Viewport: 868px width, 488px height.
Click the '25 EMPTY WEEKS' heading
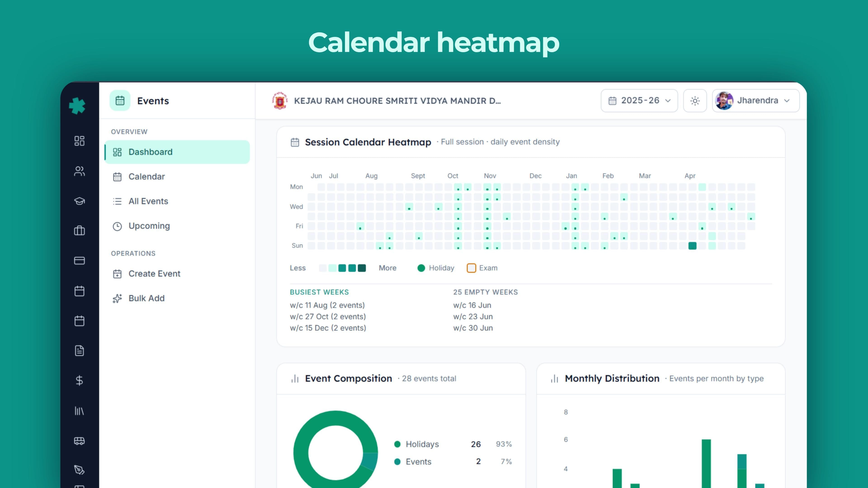[x=485, y=292]
